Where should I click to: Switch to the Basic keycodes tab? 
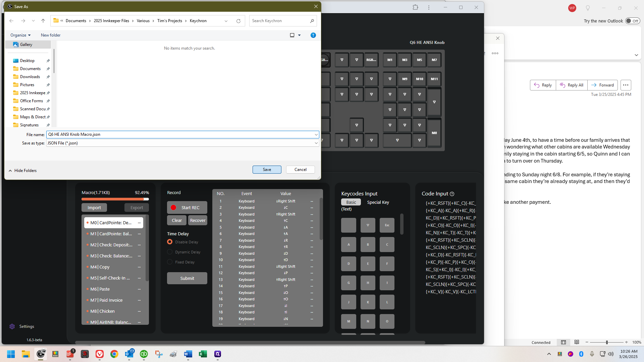[351, 202]
